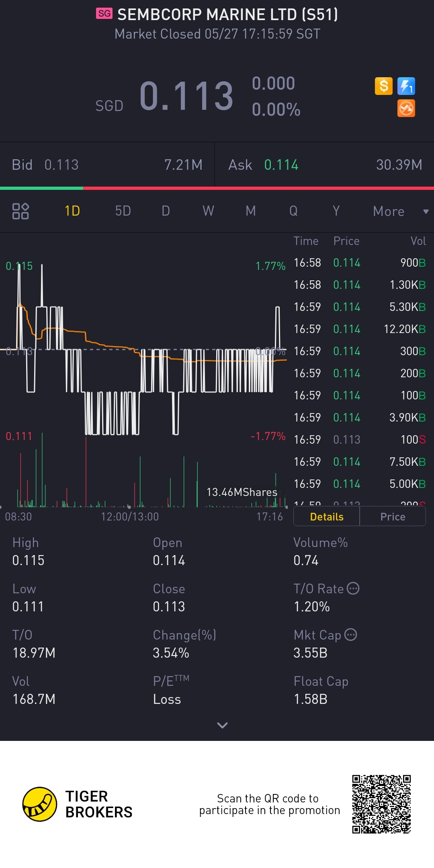Tap the High 0.115 value
The image size is (434, 868).
pos(28,560)
